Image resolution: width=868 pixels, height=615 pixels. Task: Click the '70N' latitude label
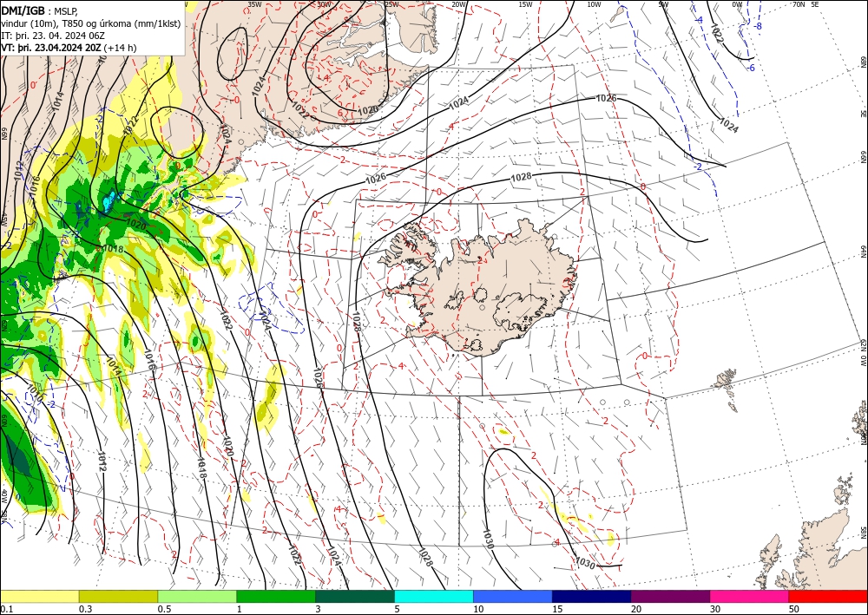click(799, 4)
